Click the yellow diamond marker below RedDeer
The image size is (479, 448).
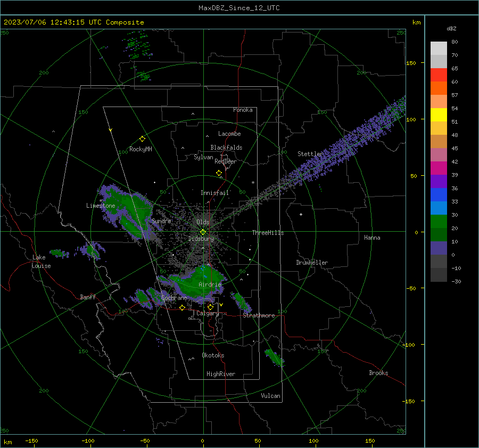(x=219, y=173)
